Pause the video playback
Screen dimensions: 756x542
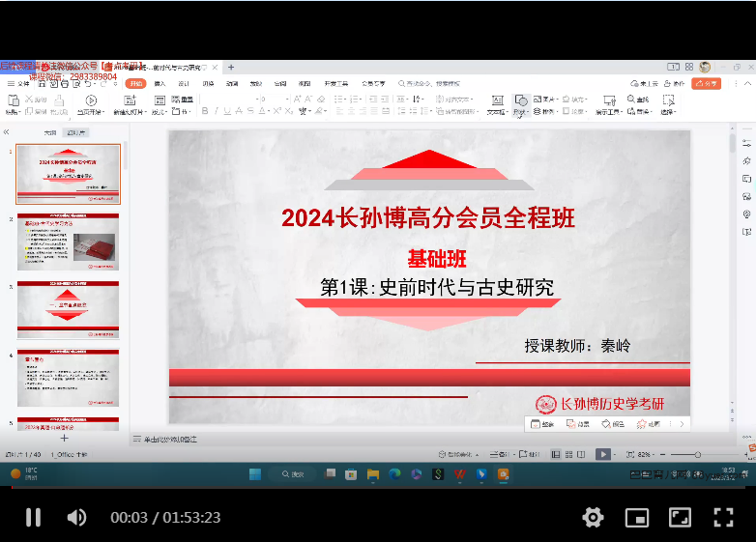pyautogui.click(x=33, y=518)
